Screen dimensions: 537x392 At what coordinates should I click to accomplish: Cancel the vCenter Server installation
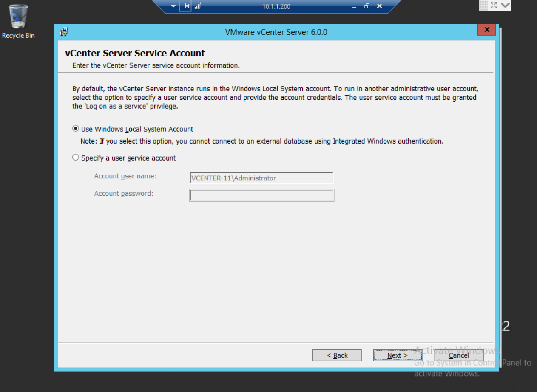(459, 355)
